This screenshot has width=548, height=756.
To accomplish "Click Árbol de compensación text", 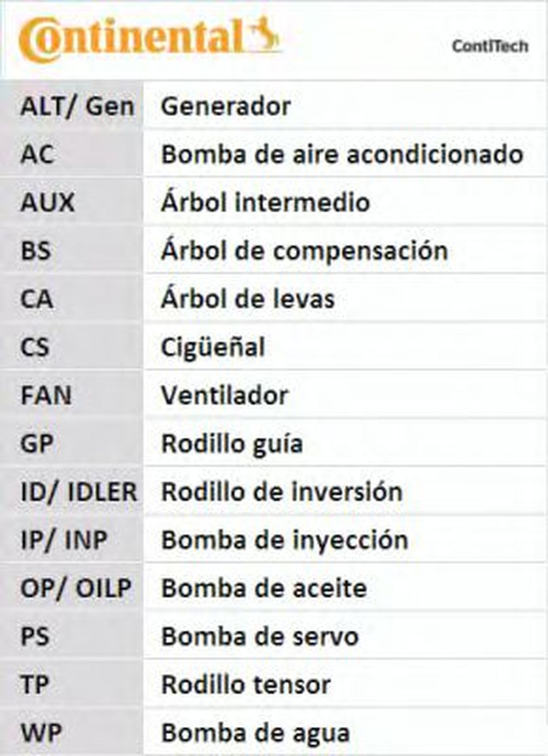I will pyautogui.click(x=304, y=251).
